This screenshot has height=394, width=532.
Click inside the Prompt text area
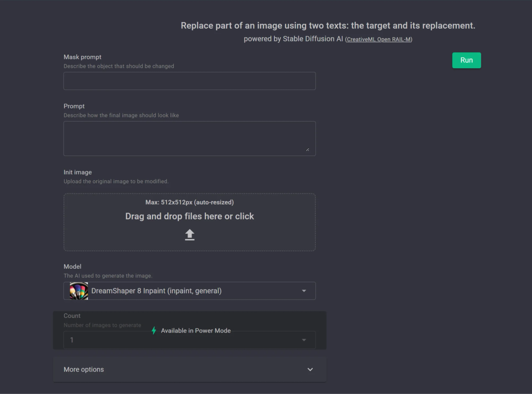tap(190, 138)
